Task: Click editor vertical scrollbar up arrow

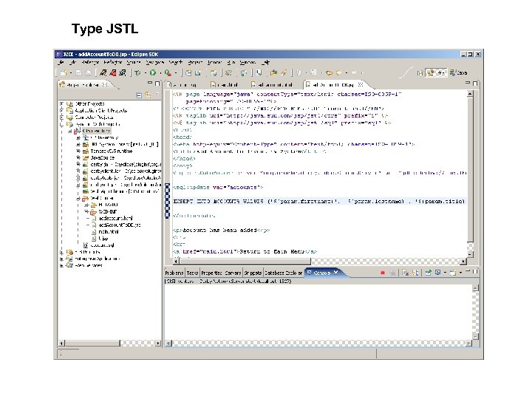Action: tap(470, 94)
